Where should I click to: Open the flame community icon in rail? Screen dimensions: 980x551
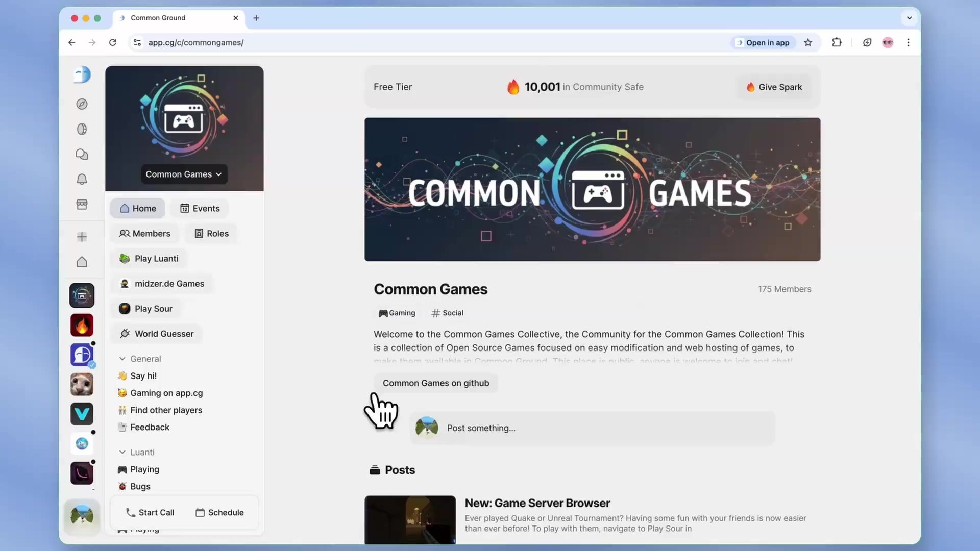pyautogui.click(x=82, y=325)
